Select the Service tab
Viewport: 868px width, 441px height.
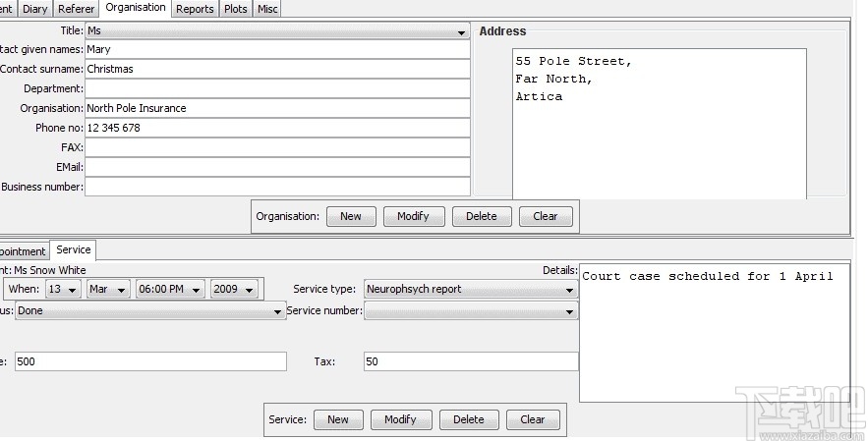pyautogui.click(x=74, y=249)
